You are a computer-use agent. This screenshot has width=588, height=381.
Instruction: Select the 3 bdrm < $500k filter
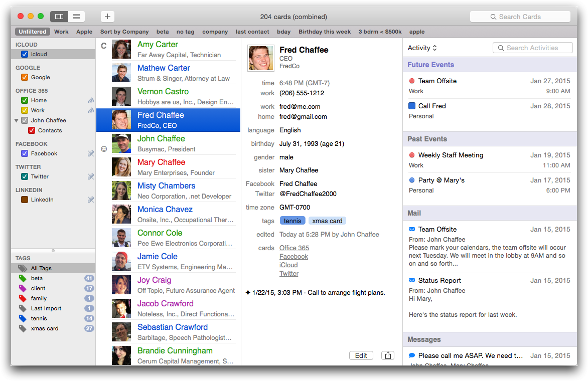[380, 32]
